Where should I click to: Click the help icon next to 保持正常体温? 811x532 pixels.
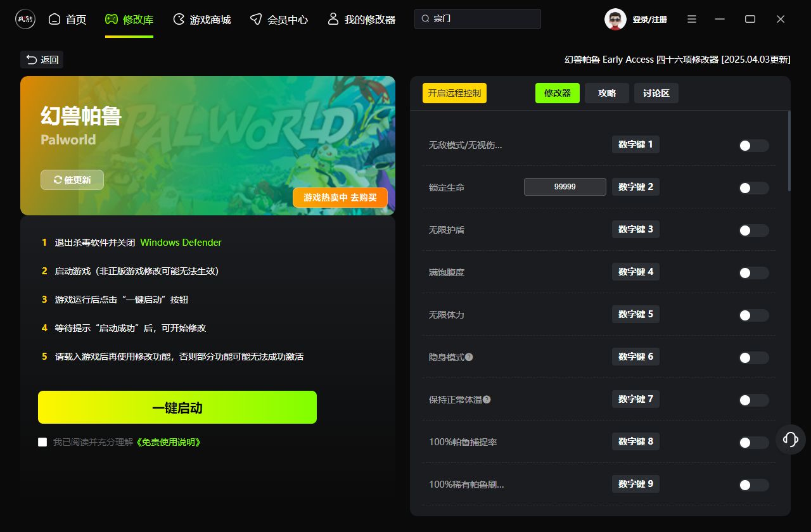[x=487, y=400]
